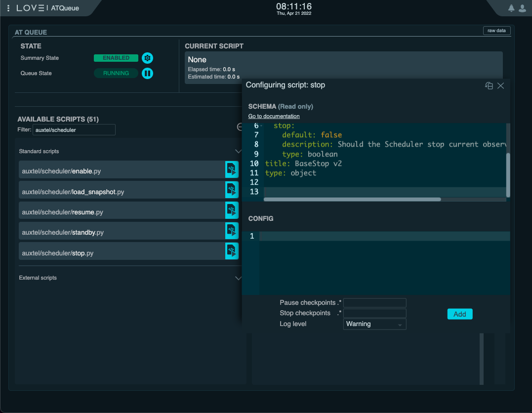The image size is (532, 413).
Task: Open the hamburger menu next to LOVE logo
Action: [x=8, y=8]
